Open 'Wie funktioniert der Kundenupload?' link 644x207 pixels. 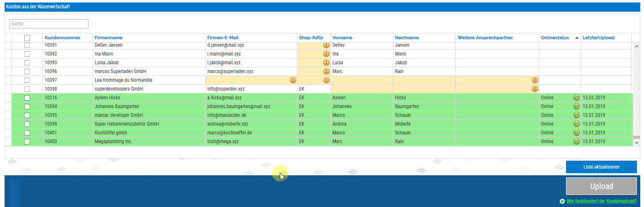tap(601, 201)
